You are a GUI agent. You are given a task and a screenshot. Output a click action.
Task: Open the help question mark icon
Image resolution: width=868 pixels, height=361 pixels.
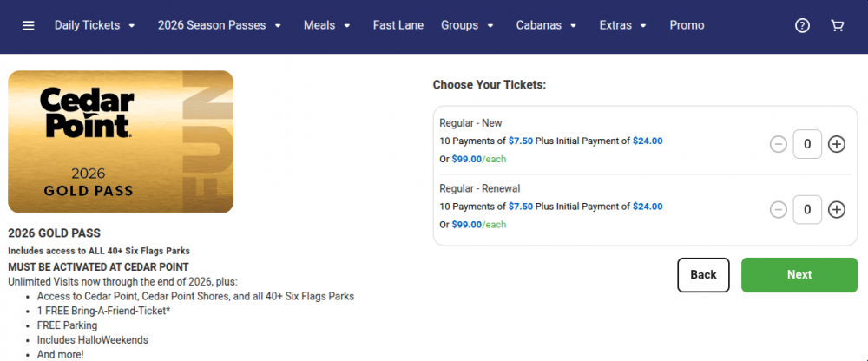click(x=802, y=25)
